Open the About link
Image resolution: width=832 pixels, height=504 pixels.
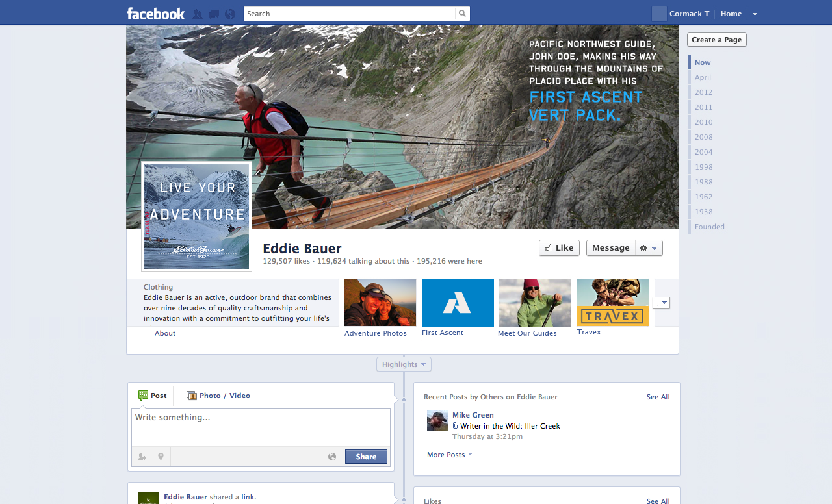[x=165, y=333]
